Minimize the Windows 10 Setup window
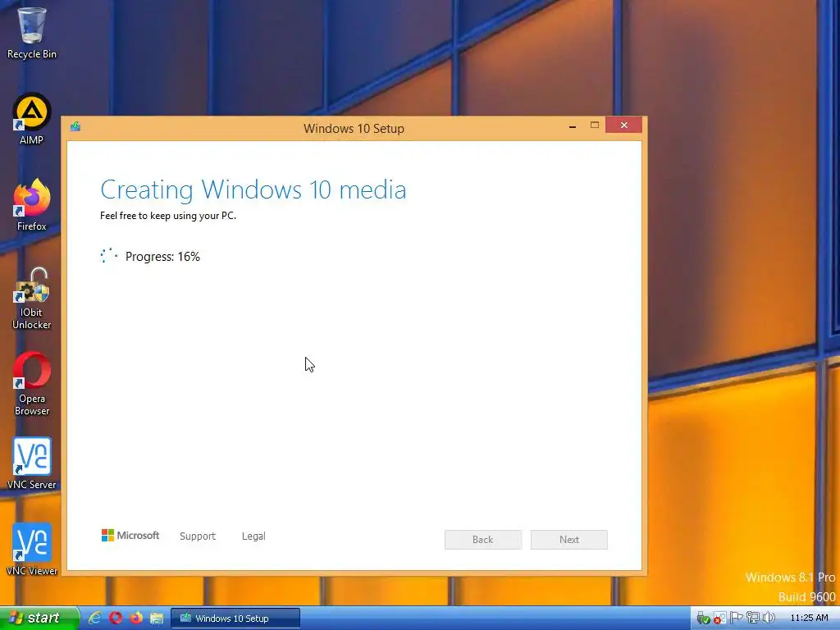 click(573, 126)
